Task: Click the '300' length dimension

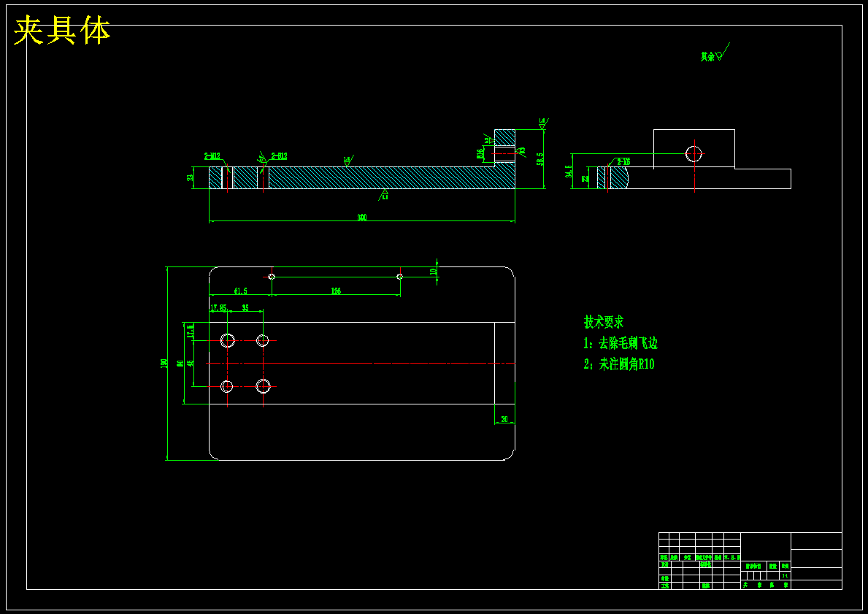Action: (x=362, y=218)
